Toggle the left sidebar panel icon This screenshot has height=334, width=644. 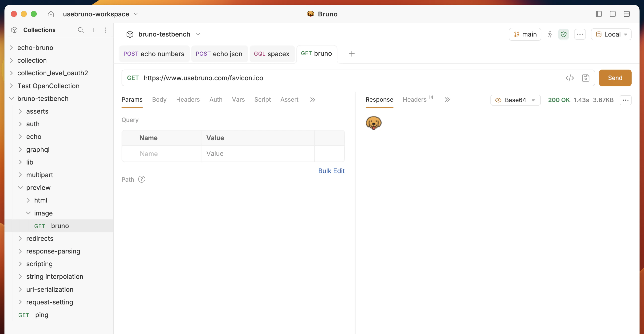599,14
